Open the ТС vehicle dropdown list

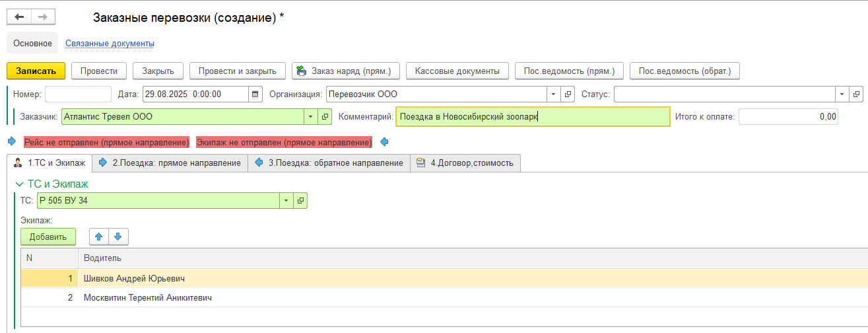(286, 201)
